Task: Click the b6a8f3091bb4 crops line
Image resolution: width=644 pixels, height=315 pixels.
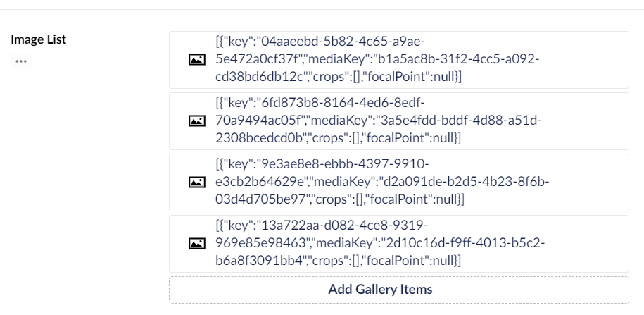Action: click(x=338, y=261)
